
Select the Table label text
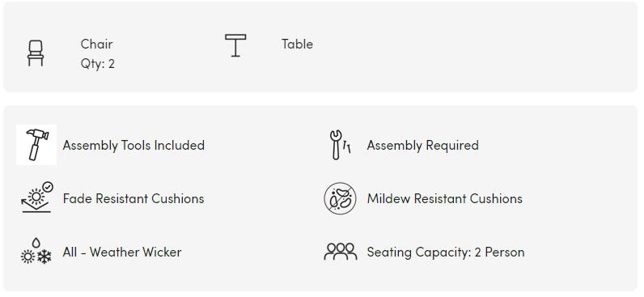(298, 44)
